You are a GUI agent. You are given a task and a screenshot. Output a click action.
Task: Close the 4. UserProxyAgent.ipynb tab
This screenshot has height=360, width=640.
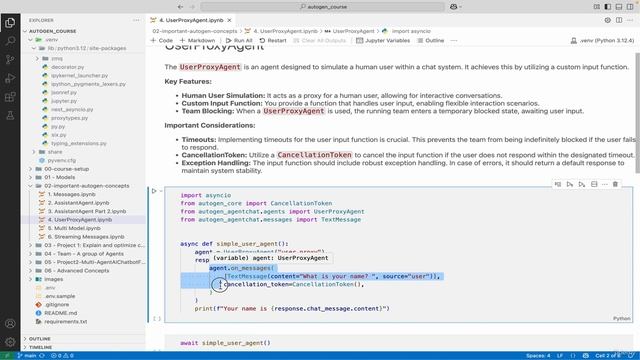pyautogui.click(x=229, y=20)
